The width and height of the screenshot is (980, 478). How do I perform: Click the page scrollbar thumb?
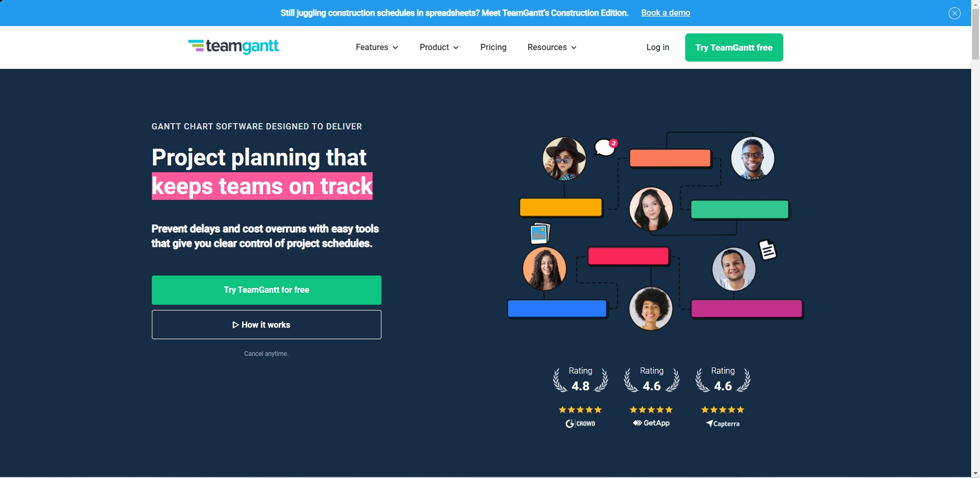pyautogui.click(x=975, y=34)
